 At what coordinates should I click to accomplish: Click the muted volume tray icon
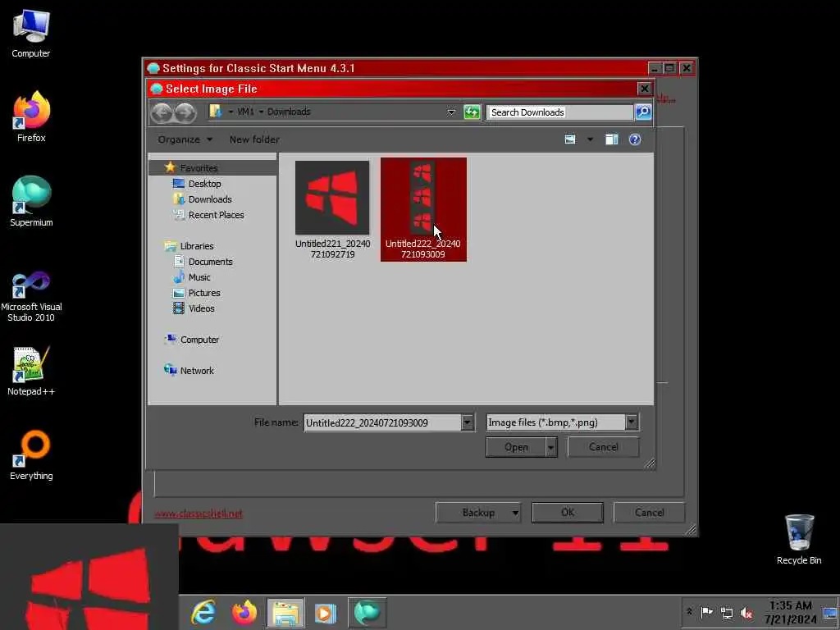tap(746, 612)
